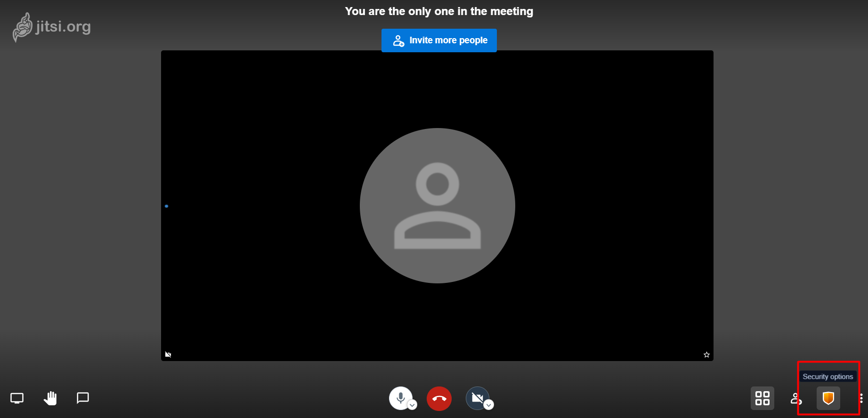
Task: Open the chat panel icon
Action: click(x=83, y=398)
